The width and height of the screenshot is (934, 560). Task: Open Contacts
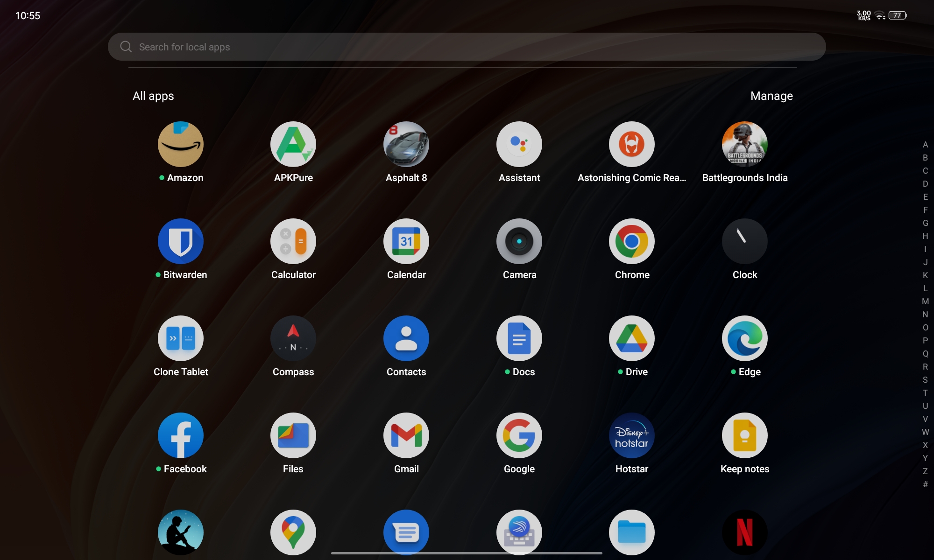(406, 338)
